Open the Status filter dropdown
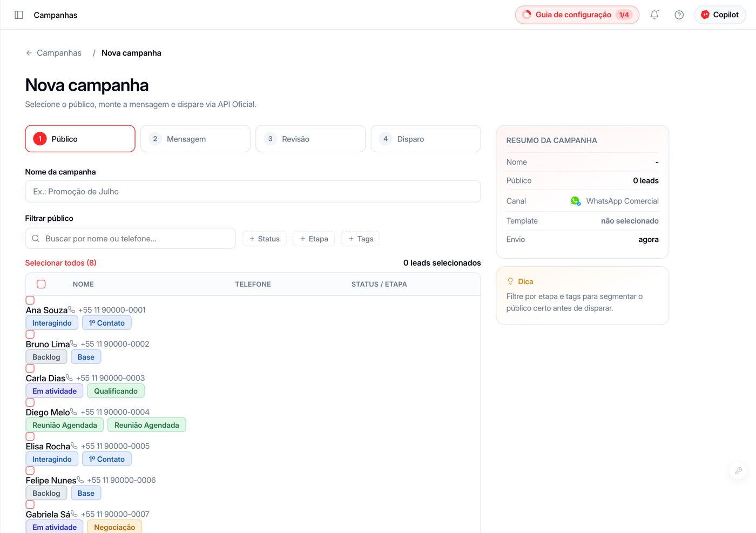The image size is (756, 533). pyautogui.click(x=264, y=239)
